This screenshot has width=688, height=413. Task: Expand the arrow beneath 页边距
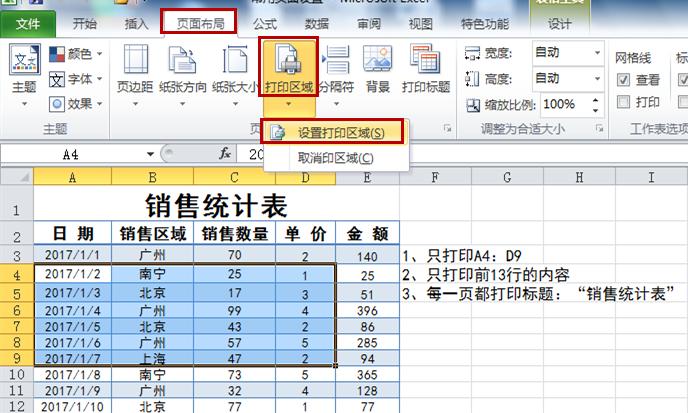(x=135, y=104)
